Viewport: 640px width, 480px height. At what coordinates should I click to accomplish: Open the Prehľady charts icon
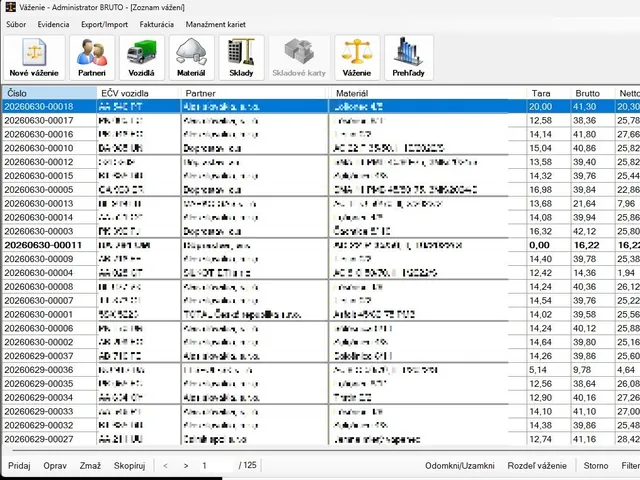click(x=409, y=58)
